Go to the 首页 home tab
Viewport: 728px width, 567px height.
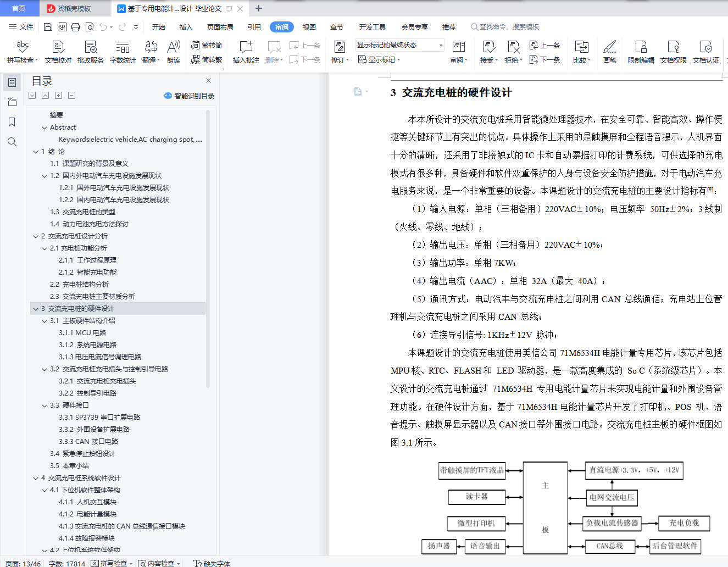19,9
